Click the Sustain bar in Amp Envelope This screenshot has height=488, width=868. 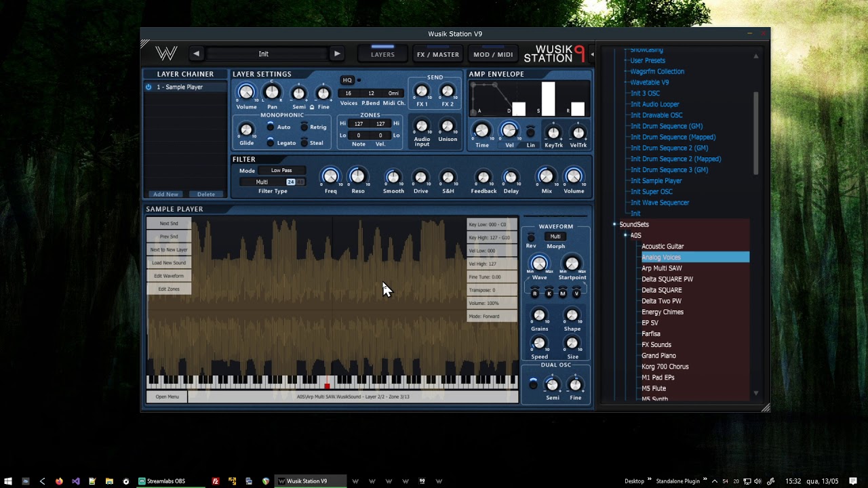(x=548, y=99)
